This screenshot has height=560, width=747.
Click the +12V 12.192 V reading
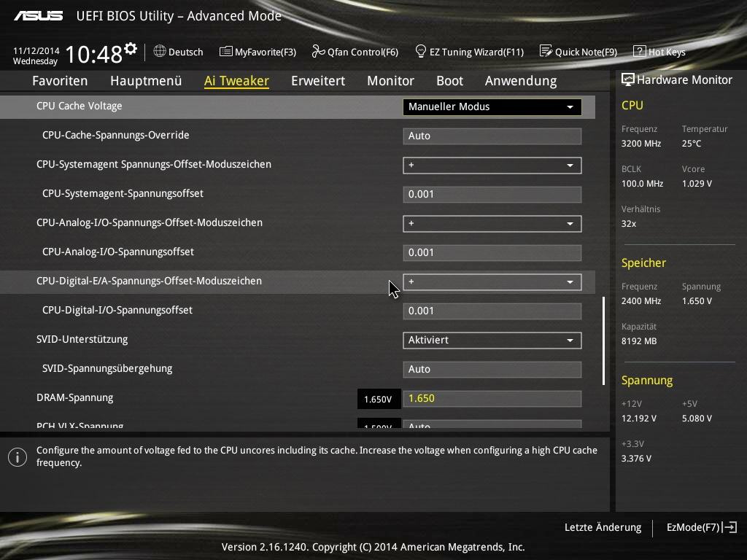(639, 418)
